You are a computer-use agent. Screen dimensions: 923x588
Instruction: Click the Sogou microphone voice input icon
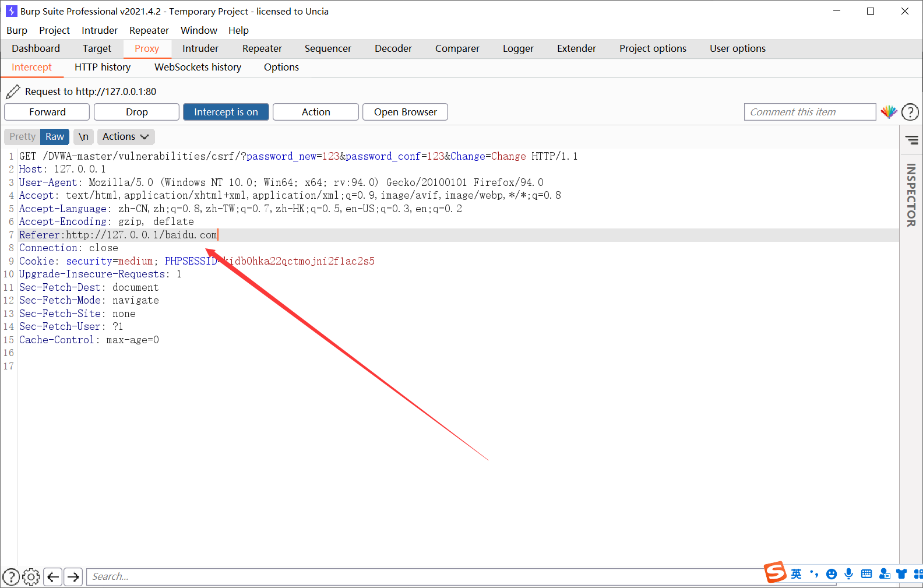pyautogui.click(x=849, y=574)
